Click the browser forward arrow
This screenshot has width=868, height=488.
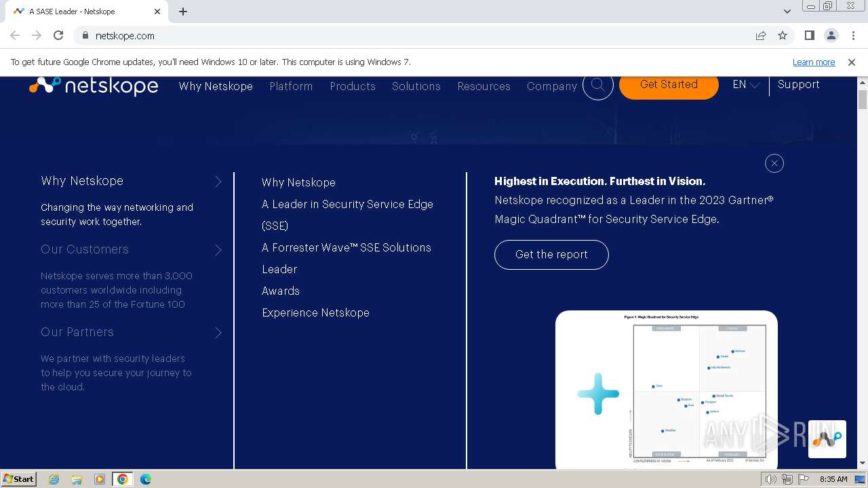pos(37,35)
